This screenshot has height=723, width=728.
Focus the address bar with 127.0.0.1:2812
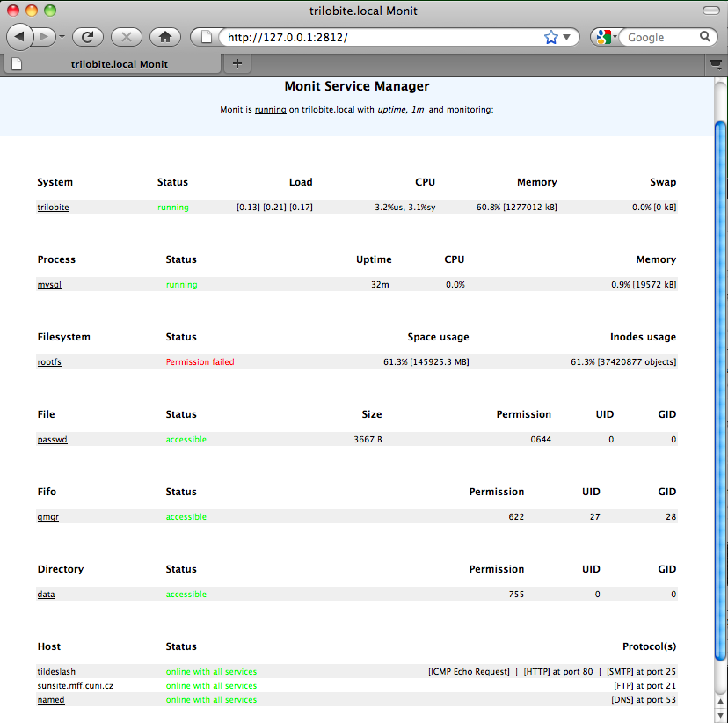pyautogui.click(x=381, y=37)
